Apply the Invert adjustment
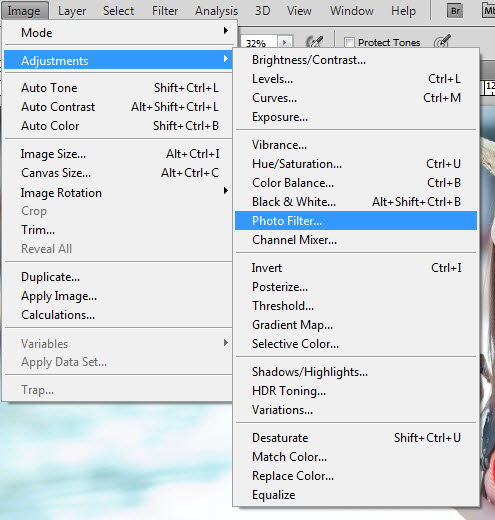 pyautogui.click(x=356, y=268)
